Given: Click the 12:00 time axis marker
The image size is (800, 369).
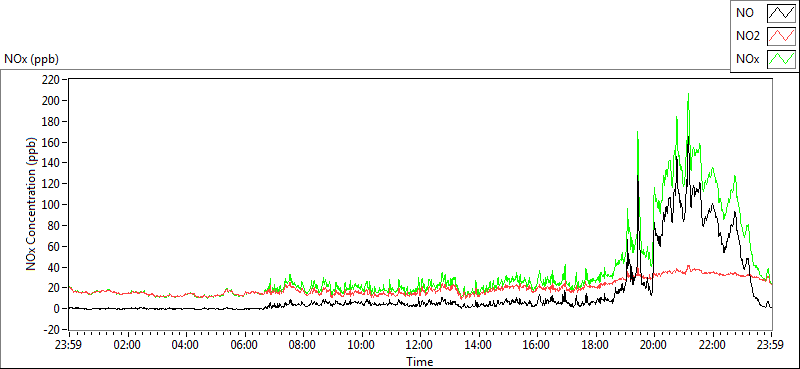Looking at the screenshot, I should (x=420, y=344).
